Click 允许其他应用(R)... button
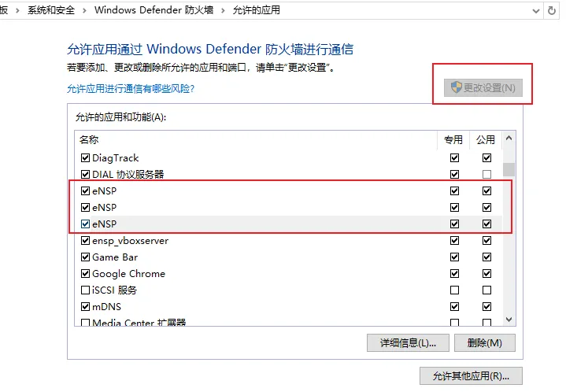The width and height of the screenshot is (566, 392). click(x=471, y=376)
